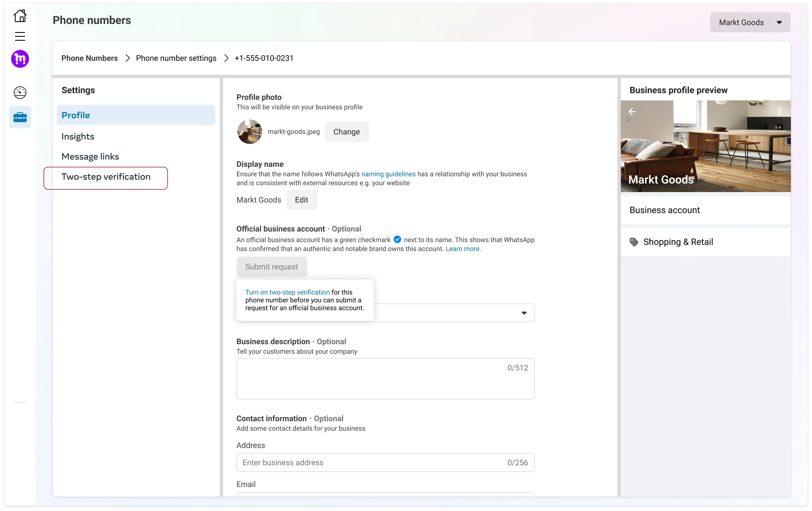812x511 pixels.
Task: Open the Two-step verification settings item
Action: click(x=106, y=176)
